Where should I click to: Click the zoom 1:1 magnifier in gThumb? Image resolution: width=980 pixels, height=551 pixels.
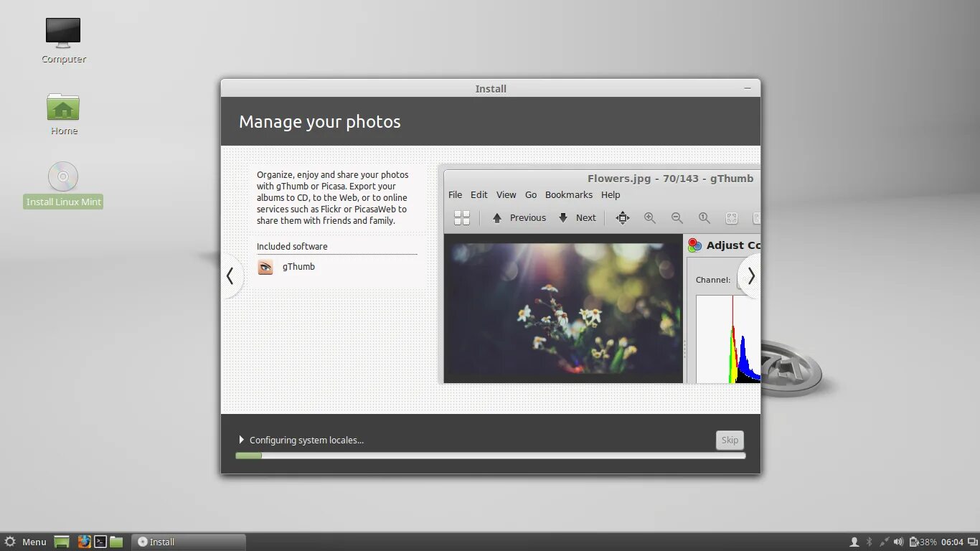click(x=705, y=218)
